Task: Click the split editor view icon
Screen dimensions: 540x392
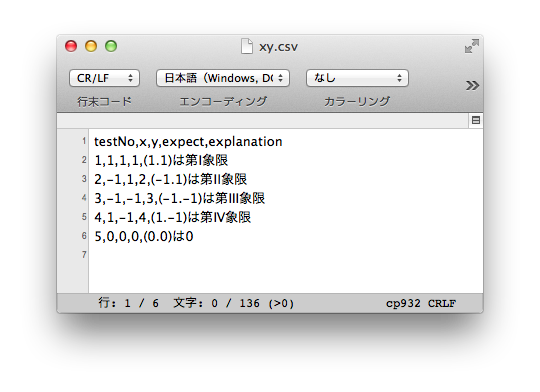Action: pyautogui.click(x=476, y=120)
